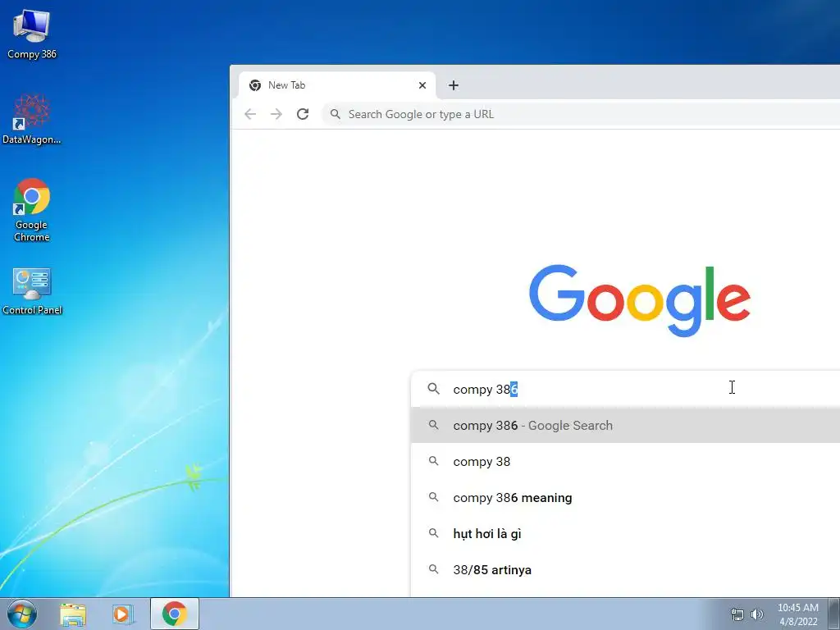Image resolution: width=840 pixels, height=630 pixels.
Task: Click the Google logo
Action: tap(640, 300)
